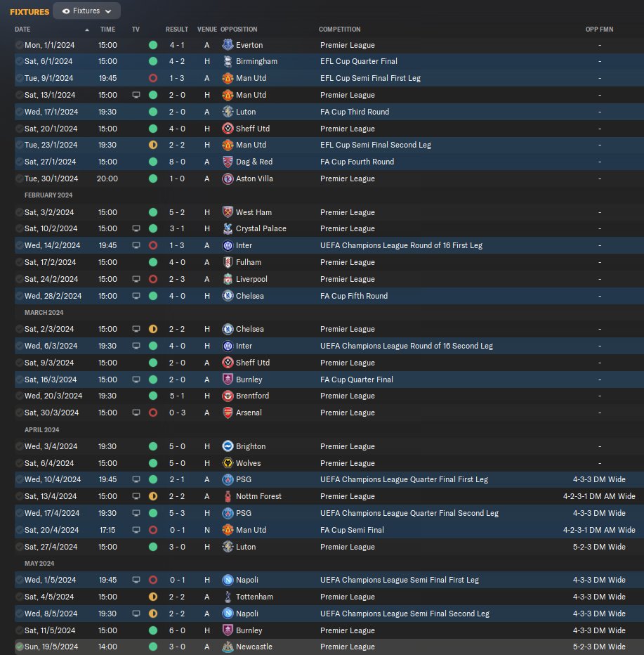The width and height of the screenshot is (644, 655).
Task: Click the Fulham club badge
Action: tap(228, 262)
